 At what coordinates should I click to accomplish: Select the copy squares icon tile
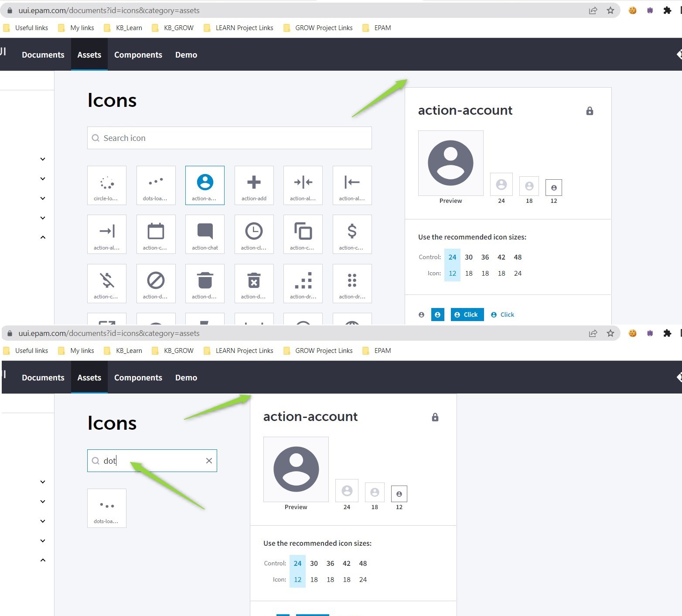pos(303,234)
